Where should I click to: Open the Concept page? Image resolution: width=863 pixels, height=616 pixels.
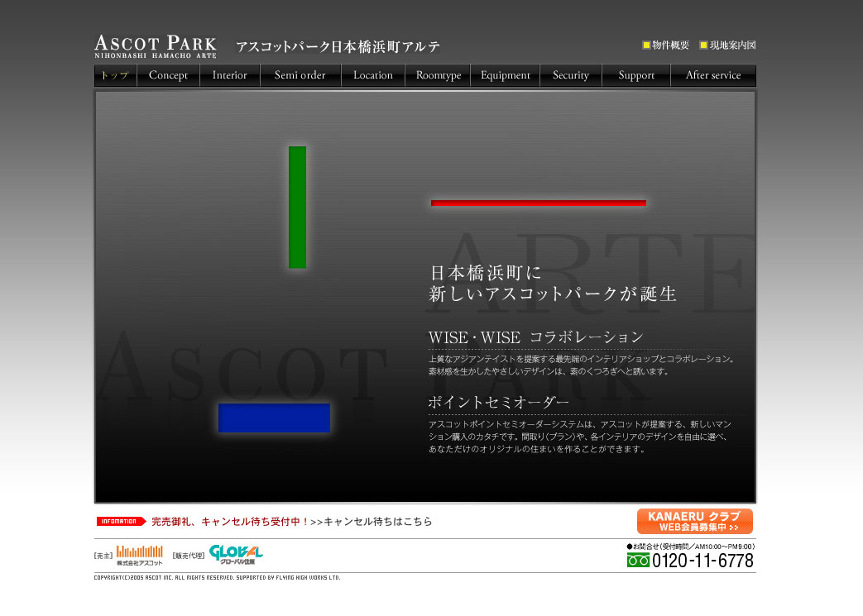click(168, 75)
